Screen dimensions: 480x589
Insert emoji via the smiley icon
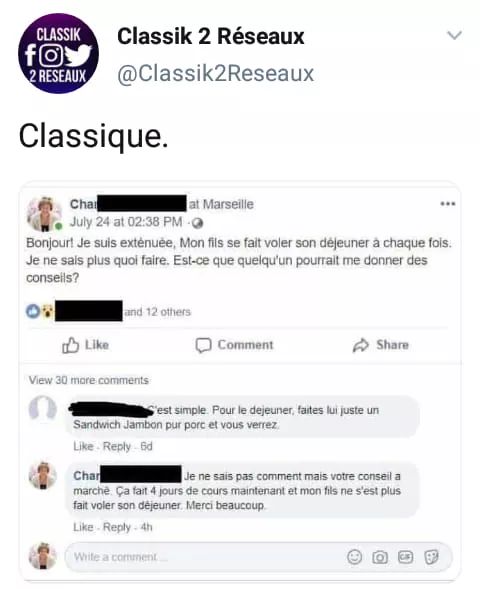point(354,557)
